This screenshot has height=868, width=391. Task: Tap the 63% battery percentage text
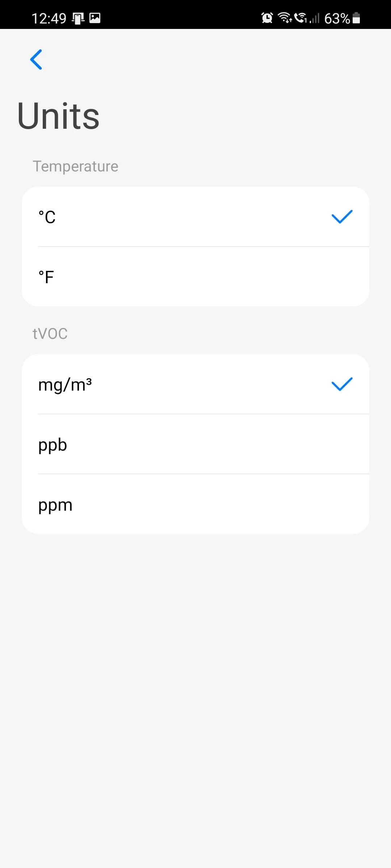click(337, 18)
